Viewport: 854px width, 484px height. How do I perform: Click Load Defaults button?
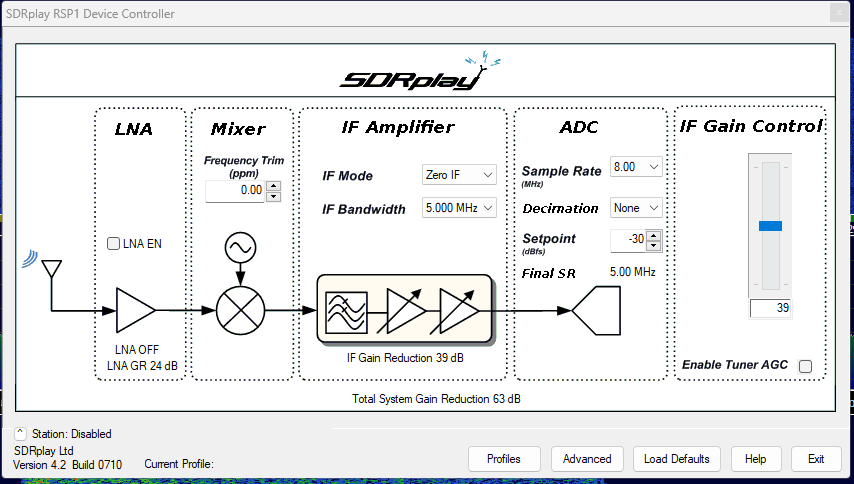click(676, 459)
